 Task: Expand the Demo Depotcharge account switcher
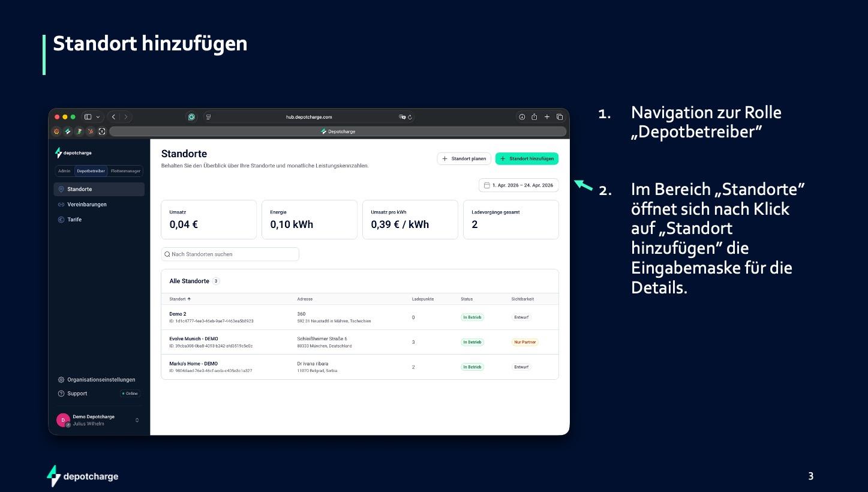[x=137, y=420]
